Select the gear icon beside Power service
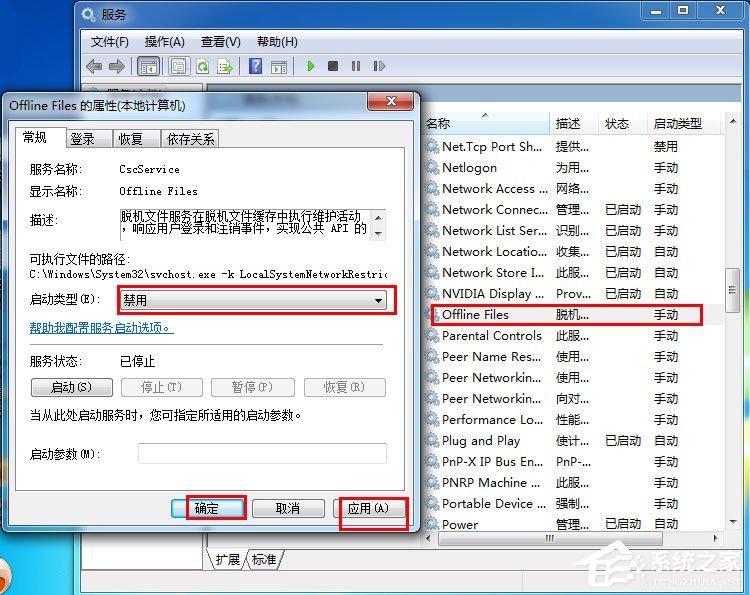 pyautogui.click(x=432, y=524)
